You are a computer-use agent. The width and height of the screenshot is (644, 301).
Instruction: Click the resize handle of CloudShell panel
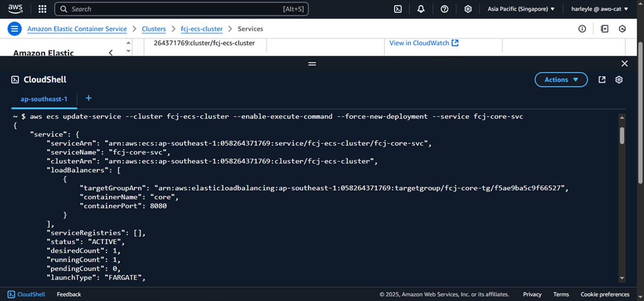pyautogui.click(x=312, y=64)
